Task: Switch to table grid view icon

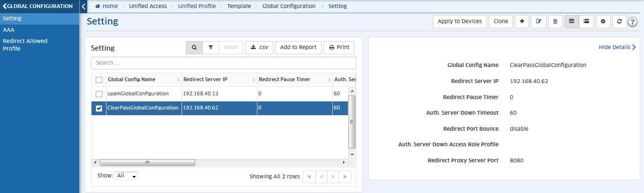Action: (572, 21)
